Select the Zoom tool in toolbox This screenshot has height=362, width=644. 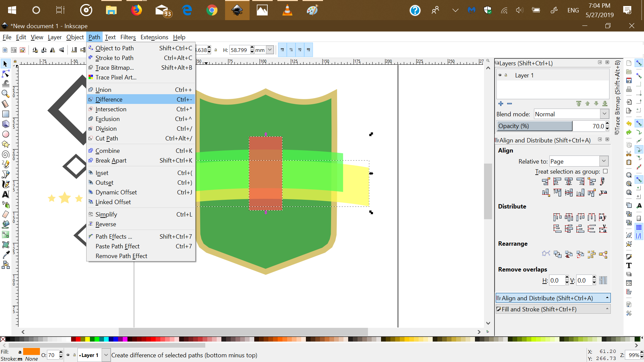6,94
